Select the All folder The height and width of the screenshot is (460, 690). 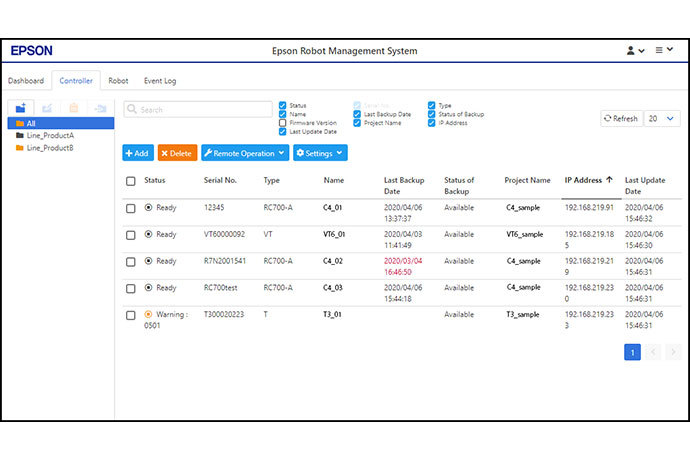[x=61, y=123]
